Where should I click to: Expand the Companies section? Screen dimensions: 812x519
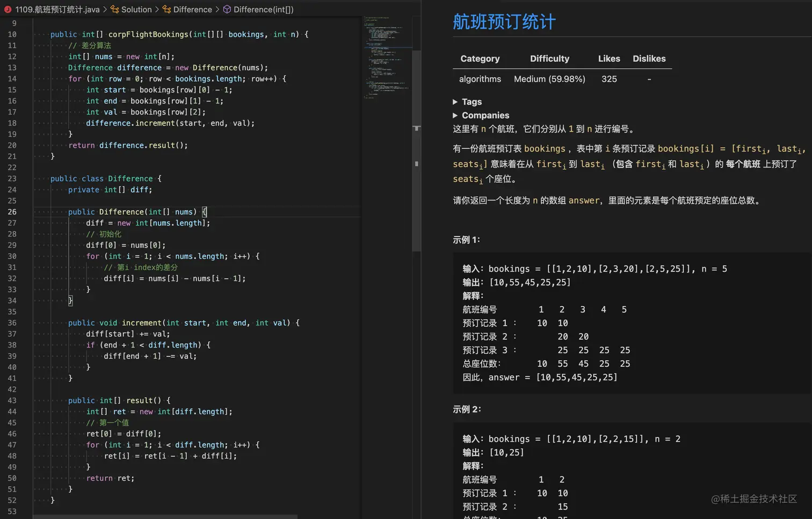point(481,115)
